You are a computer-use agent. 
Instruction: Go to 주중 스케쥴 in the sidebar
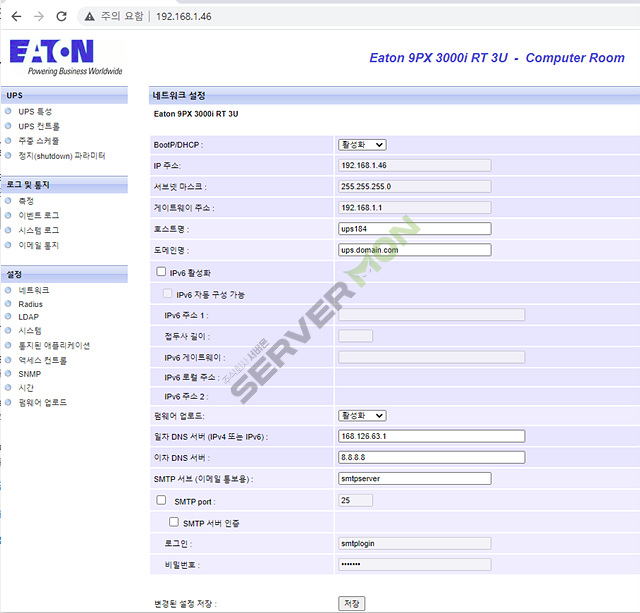coord(38,141)
